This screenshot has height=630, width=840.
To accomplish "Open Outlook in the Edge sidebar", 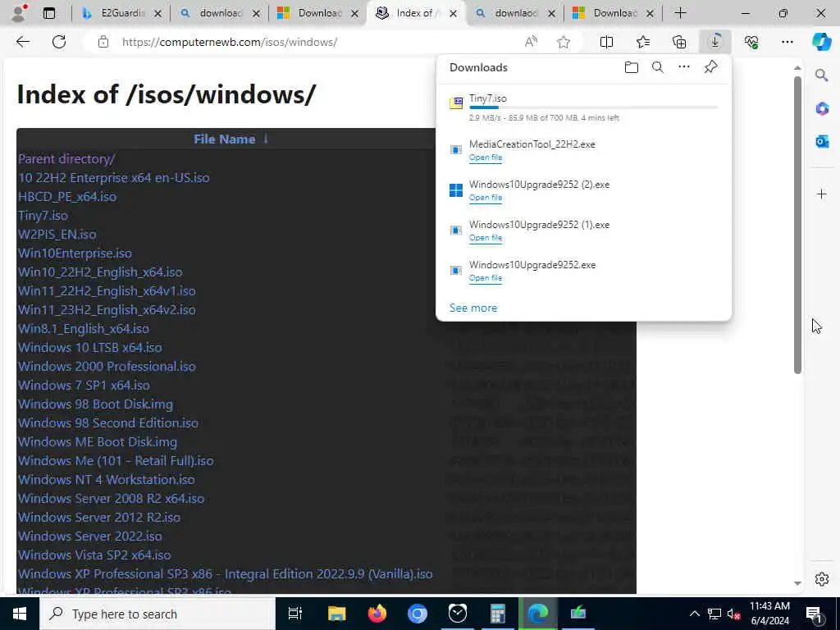I will (822, 141).
